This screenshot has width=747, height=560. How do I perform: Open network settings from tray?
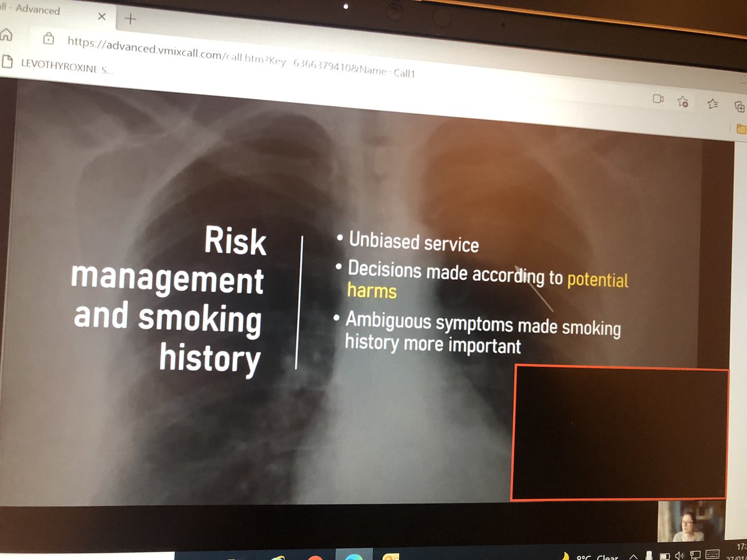point(694,555)
